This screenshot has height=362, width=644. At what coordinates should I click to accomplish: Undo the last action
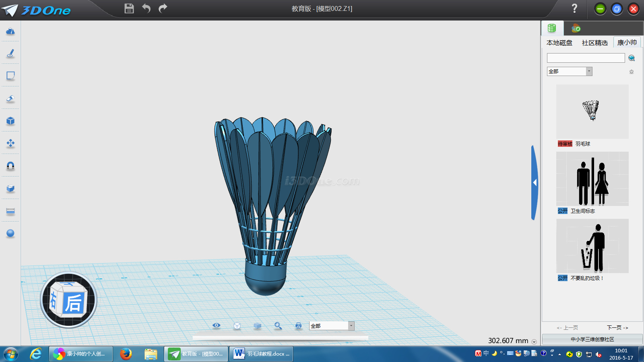click(146, 8)
